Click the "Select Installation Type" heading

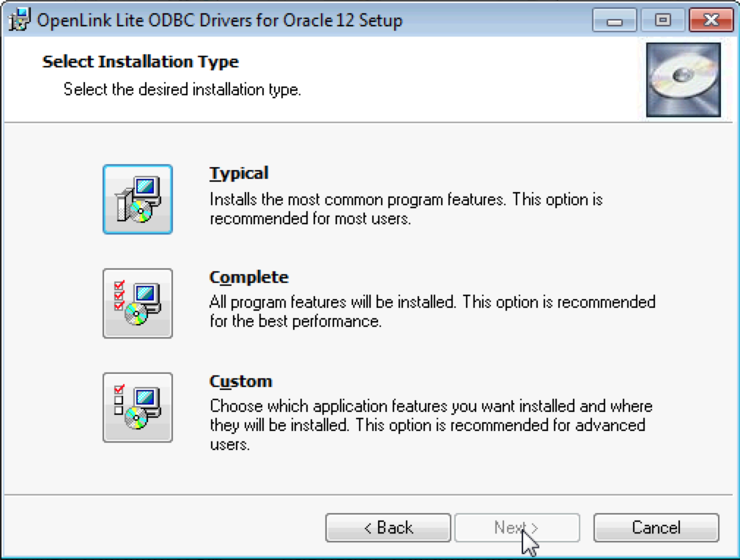click(x=141, y=62)
